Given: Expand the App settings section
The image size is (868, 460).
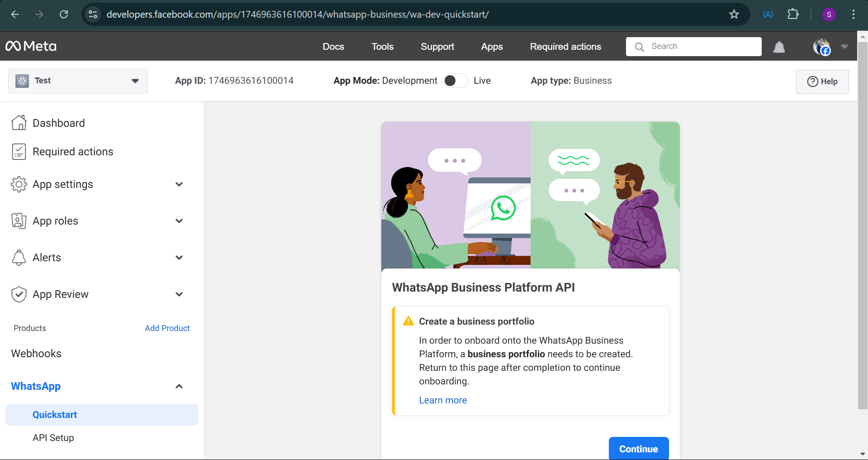Looking at the screenshot, I should coord(179,184).
